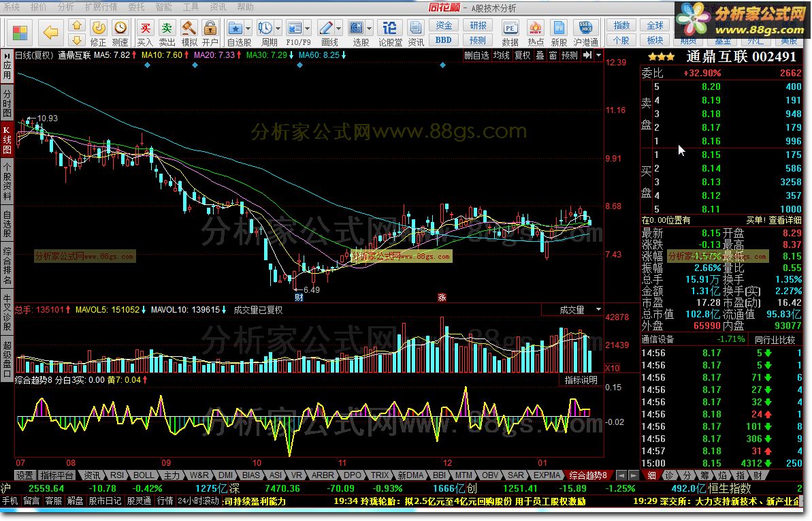
Task: Collapse the left sidebar via top arrow icon
Action: pos(7,55)
